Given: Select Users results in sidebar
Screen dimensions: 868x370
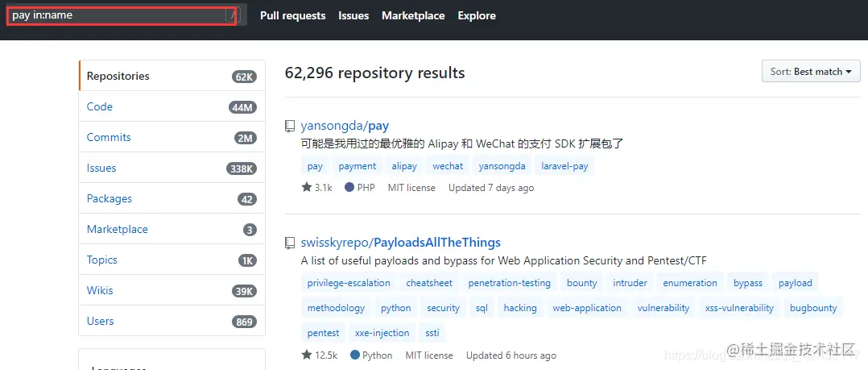Looking at the screenshot, I should [x=172, y=322].
